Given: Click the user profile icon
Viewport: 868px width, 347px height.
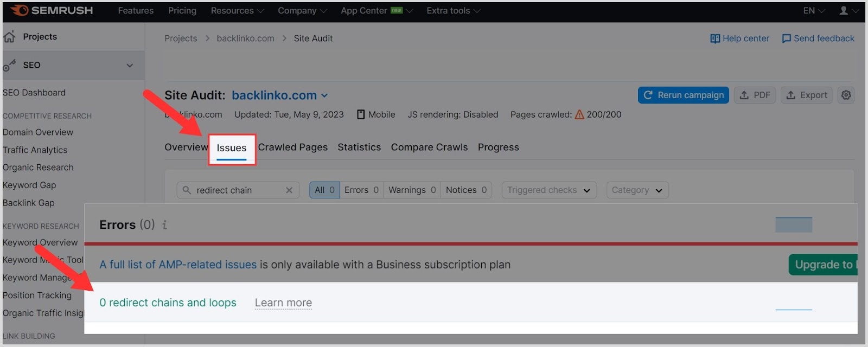Looking at the screenshot, I should (x=844, y=10).
